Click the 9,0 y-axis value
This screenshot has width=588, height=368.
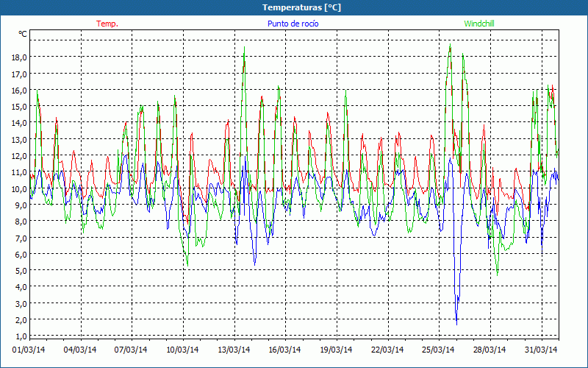coord(21,205)
